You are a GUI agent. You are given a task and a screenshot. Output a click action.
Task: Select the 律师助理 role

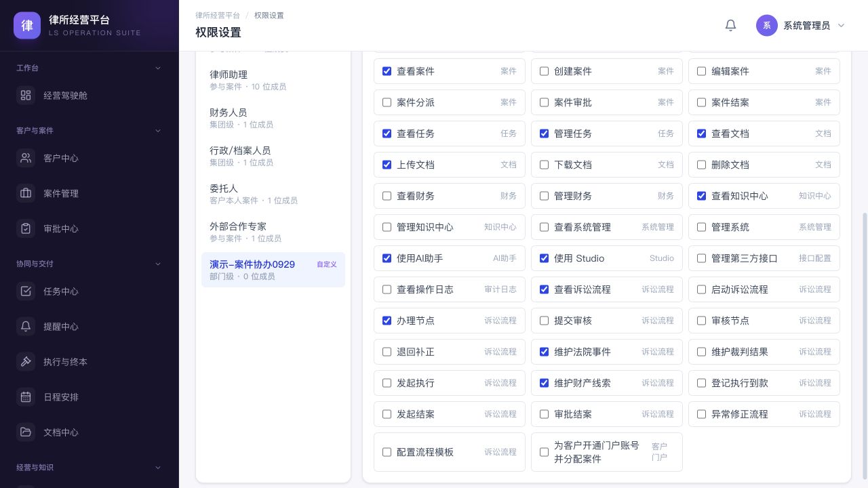pos(273,80)
